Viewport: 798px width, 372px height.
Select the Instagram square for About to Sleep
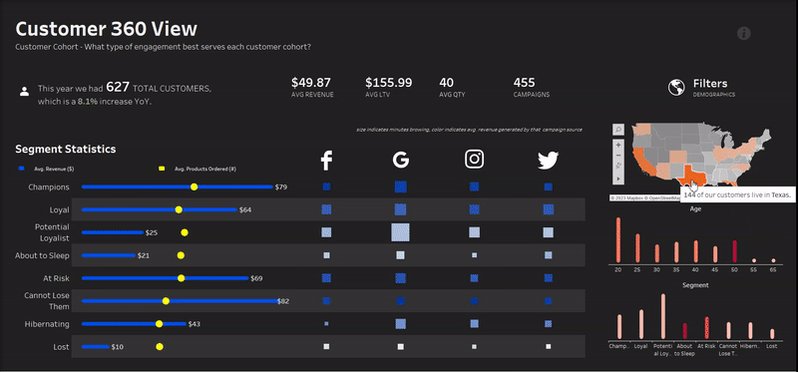pos(474,255)
